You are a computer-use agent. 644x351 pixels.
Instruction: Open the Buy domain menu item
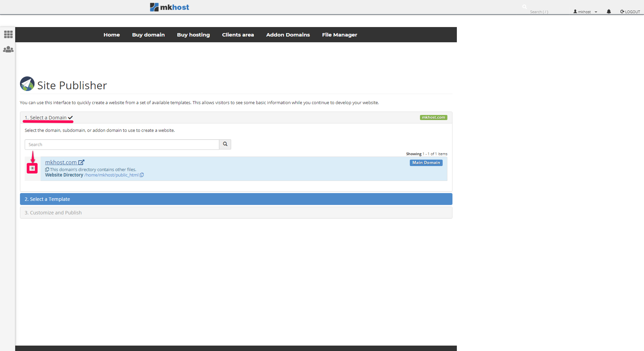[x=148, y=35]
